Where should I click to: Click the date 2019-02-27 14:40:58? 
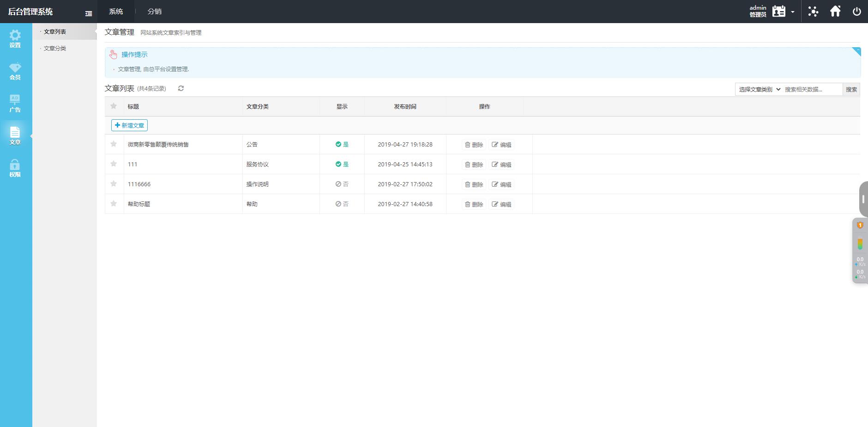pos(405,204)
